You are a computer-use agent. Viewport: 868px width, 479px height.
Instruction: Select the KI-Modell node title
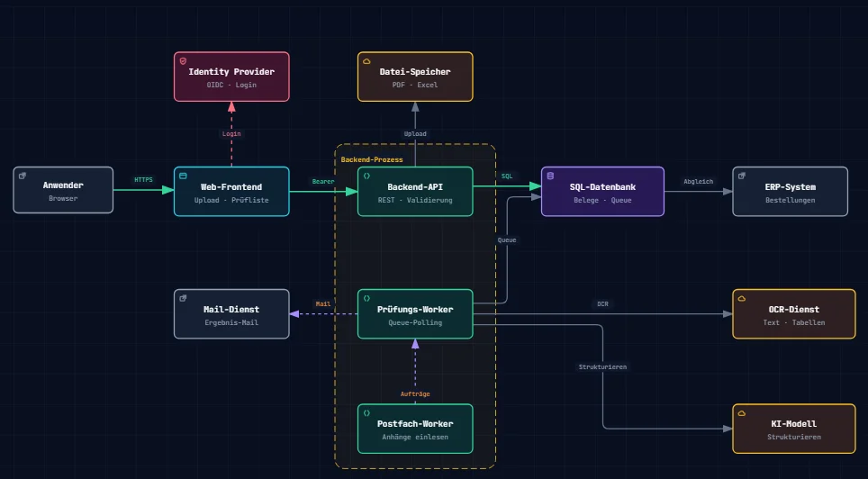[x=794, y=424]
